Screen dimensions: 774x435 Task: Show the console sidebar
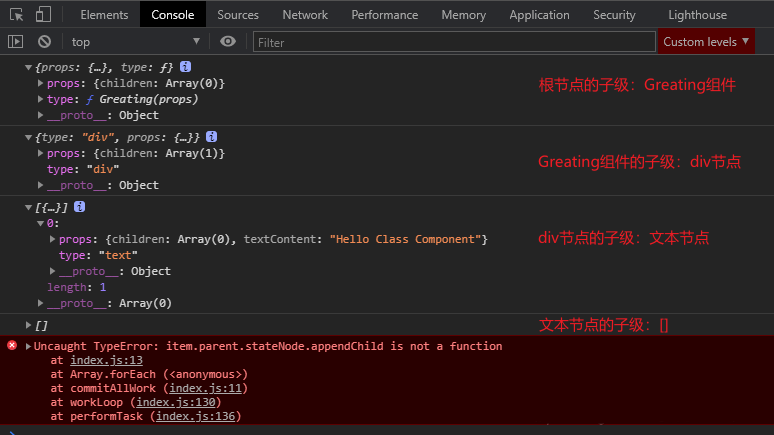16,41
